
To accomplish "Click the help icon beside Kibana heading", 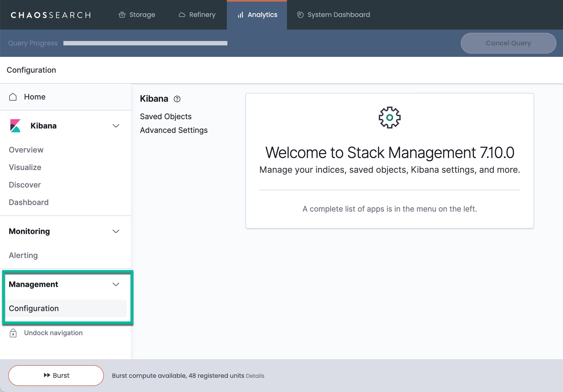I will pyautogui.click(x=177, y=99).
